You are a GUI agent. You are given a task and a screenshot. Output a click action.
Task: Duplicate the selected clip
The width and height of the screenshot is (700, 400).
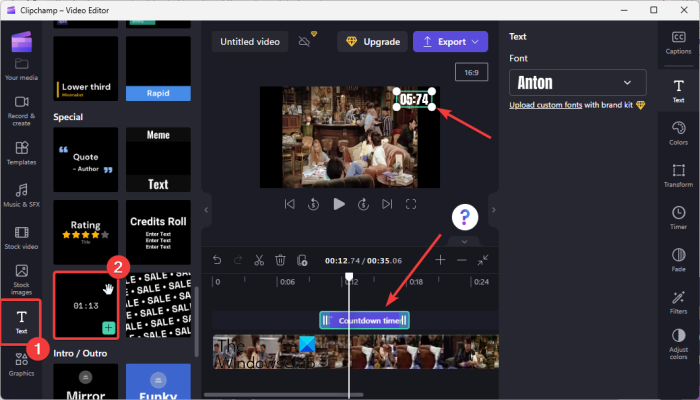pyautogui.click(x=302, y=260)
